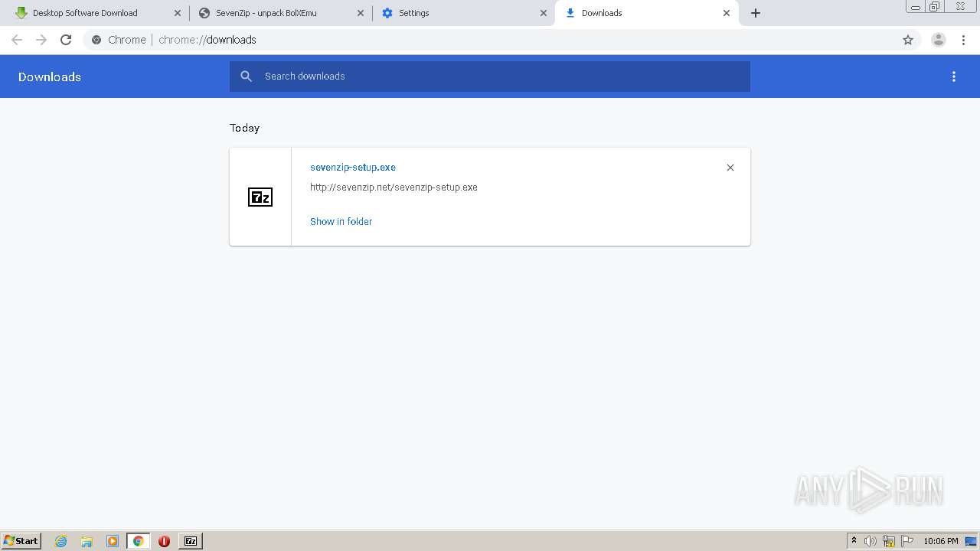Click the sevenzip.net download URL
The image size is (980, 551).
394,187
